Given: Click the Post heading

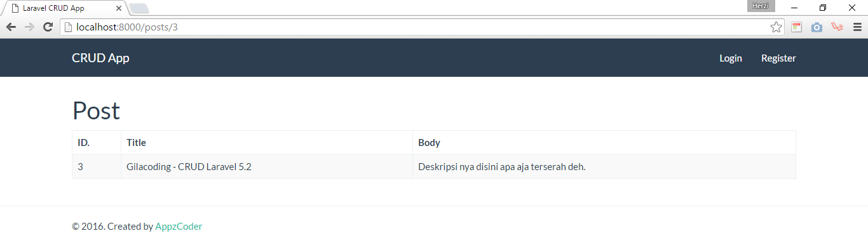Looking at the screenshot, I should pos(96,110).
